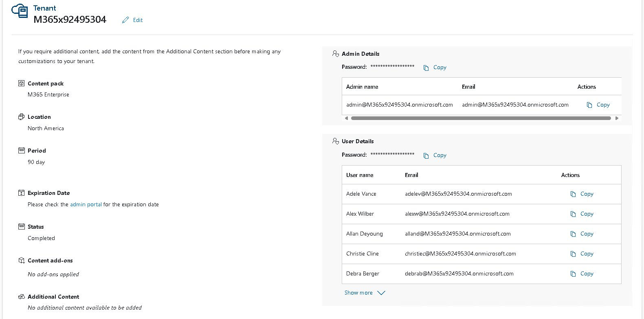Click the Tenant cloud icon
This screenshot has height=319, width=644.
pyautogui.click(x=20, y=11)
